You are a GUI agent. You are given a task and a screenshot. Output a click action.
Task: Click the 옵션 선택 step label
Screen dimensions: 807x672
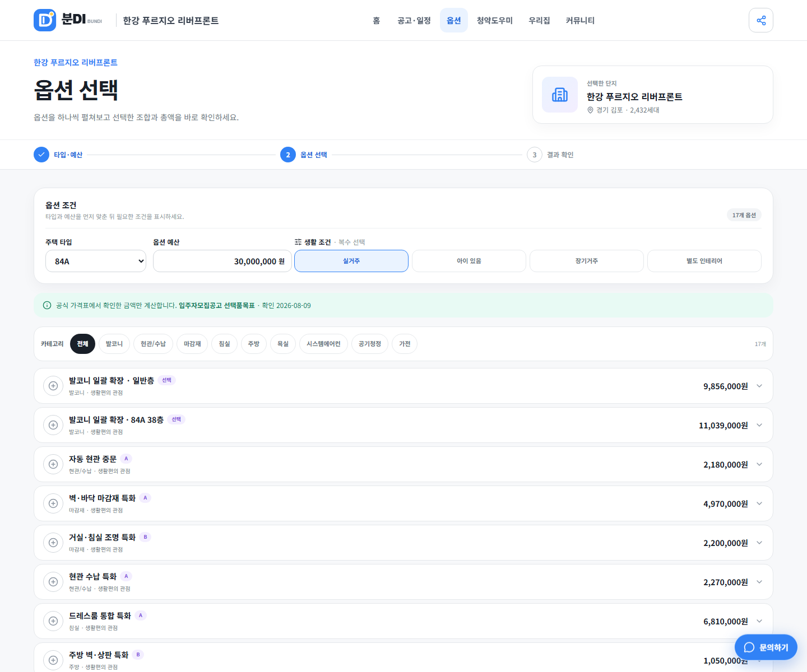tap(314, 155)
